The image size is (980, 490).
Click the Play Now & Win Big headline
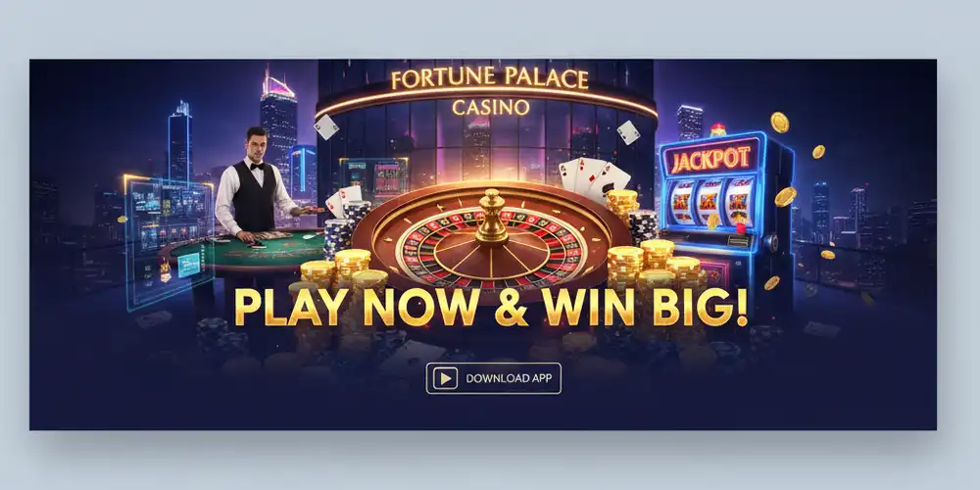tap(491, 307)
